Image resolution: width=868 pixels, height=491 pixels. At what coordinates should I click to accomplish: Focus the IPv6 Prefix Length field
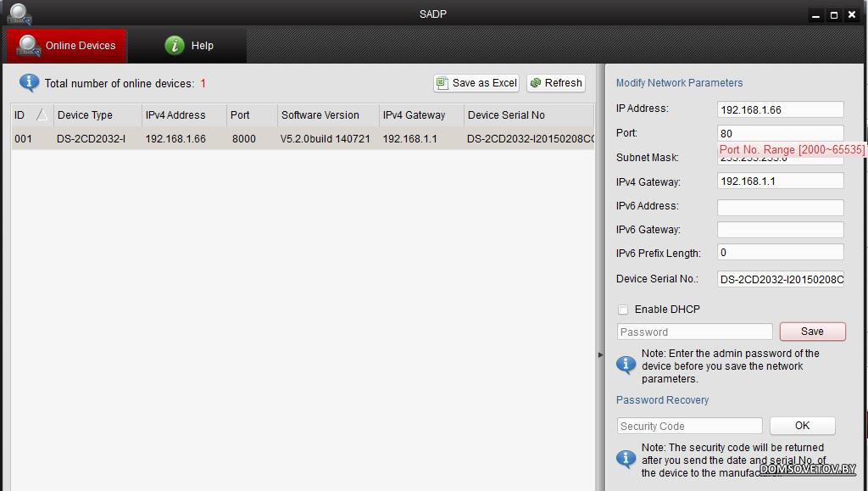[x=781, y=253]
